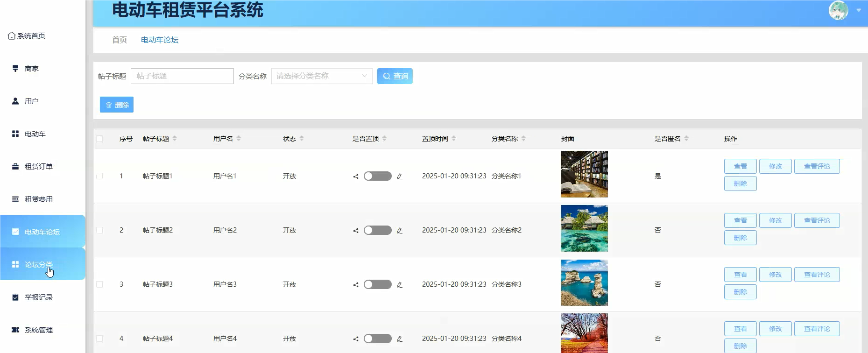Click the blue 删除 batch delete button
868x353 pixels.
click(117, 105)
